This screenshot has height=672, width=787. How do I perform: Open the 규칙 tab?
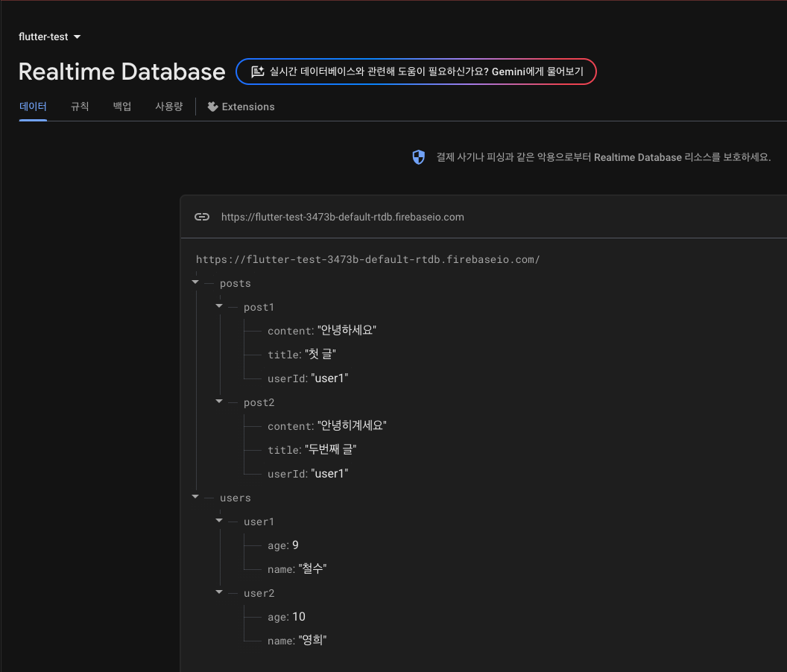pos(80,107)
